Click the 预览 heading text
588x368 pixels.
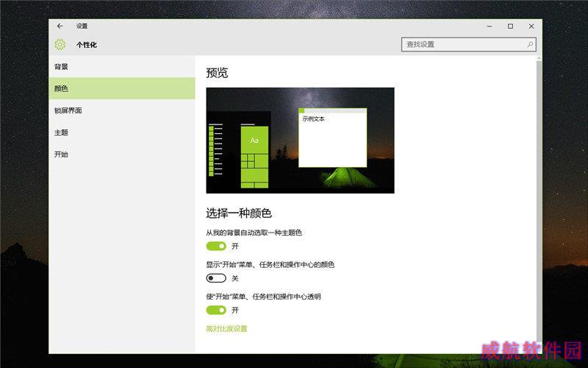click(x=217, y=72)
